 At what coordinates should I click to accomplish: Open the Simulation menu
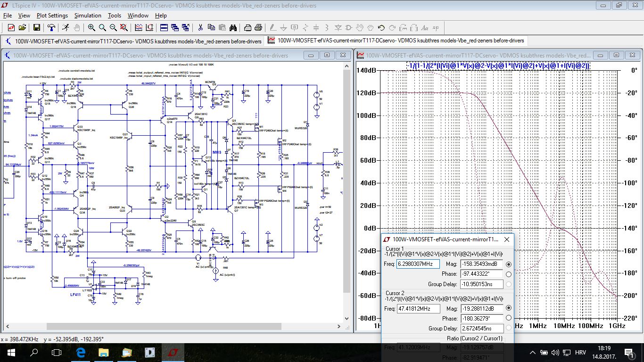click(x=88, y=16)
